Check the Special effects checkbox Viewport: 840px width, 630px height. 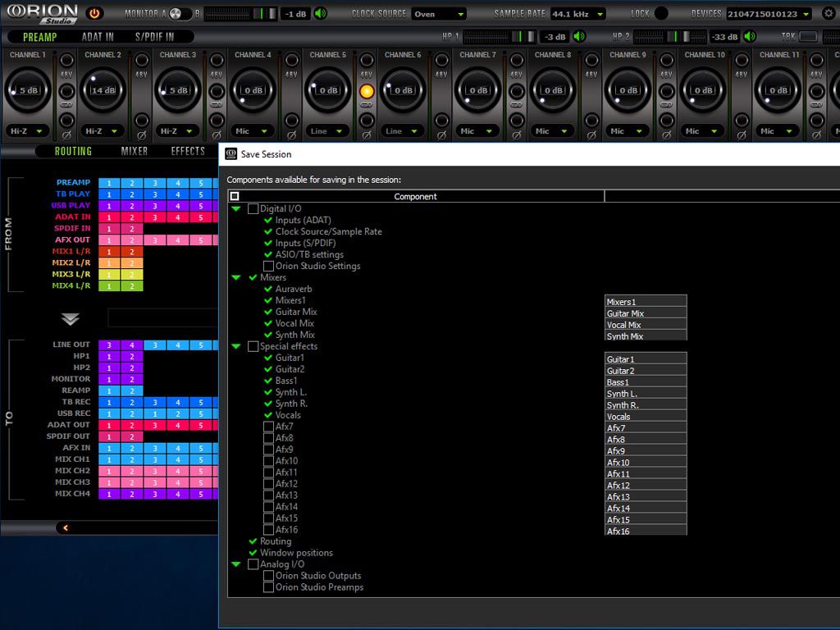click(x=253, y=347)
